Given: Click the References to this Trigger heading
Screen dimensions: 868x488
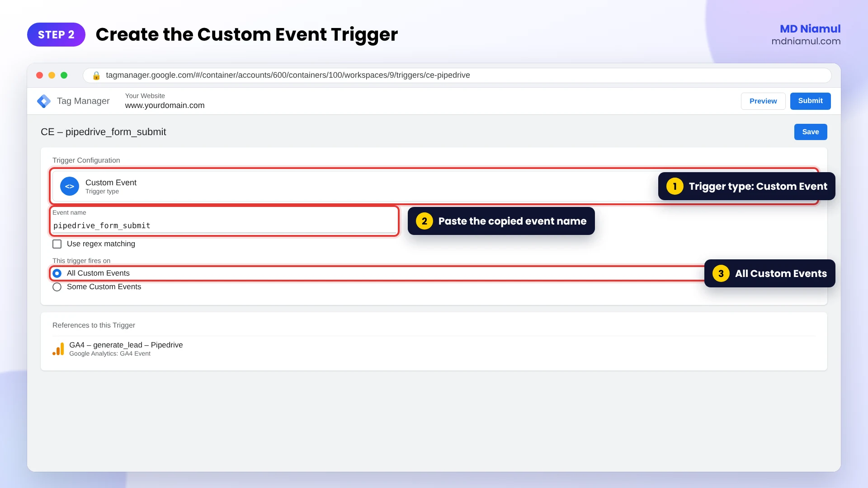Looking at the screenshot, I should (94, 325).
